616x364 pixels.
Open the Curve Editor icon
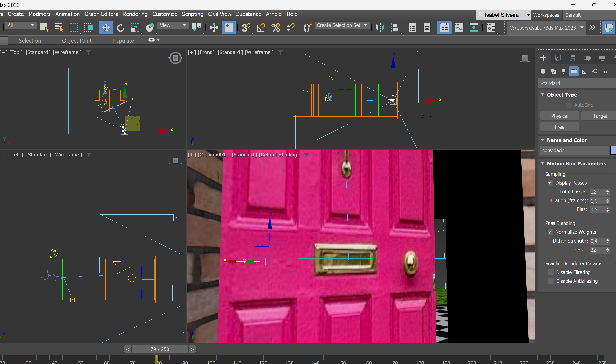pos(459,27)
